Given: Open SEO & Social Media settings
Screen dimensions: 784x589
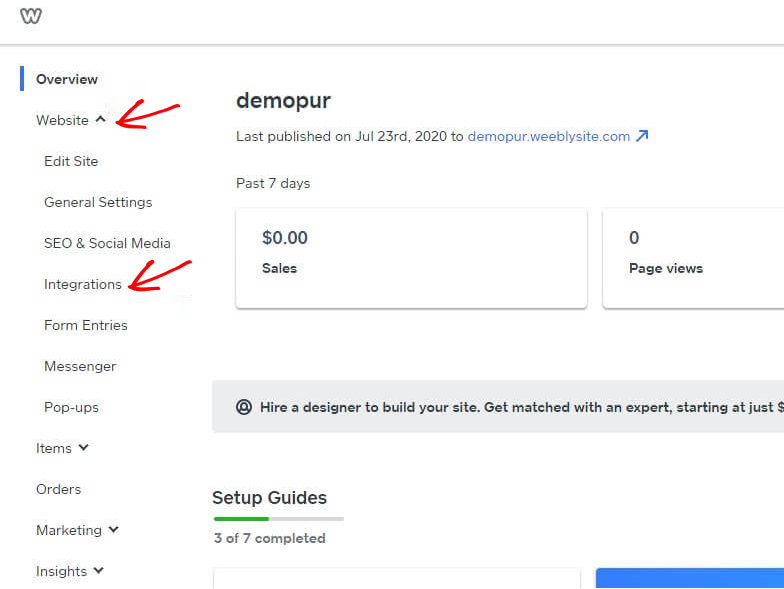Looking at the screenshot, I should tap(107, 243).
